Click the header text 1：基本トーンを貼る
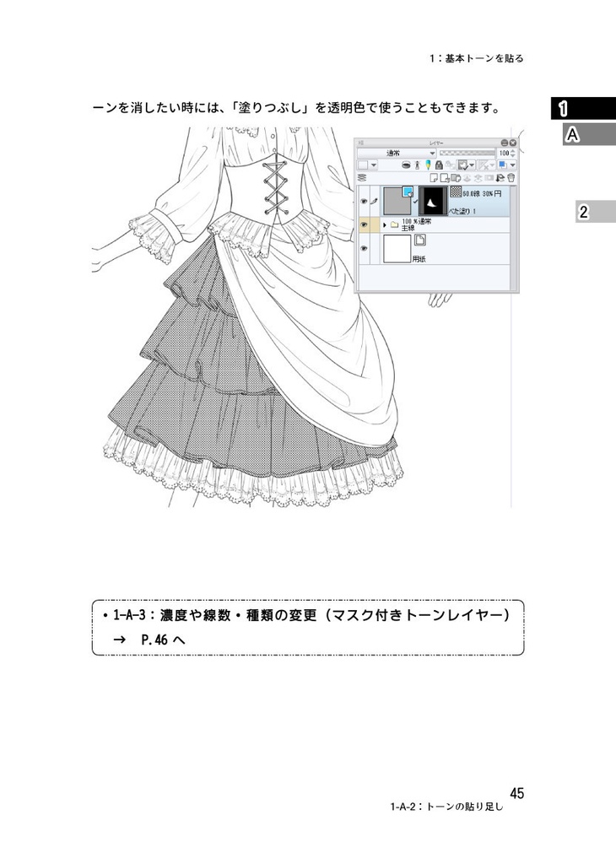This screenshot has height=864, width=616. [x=477, y=58]
